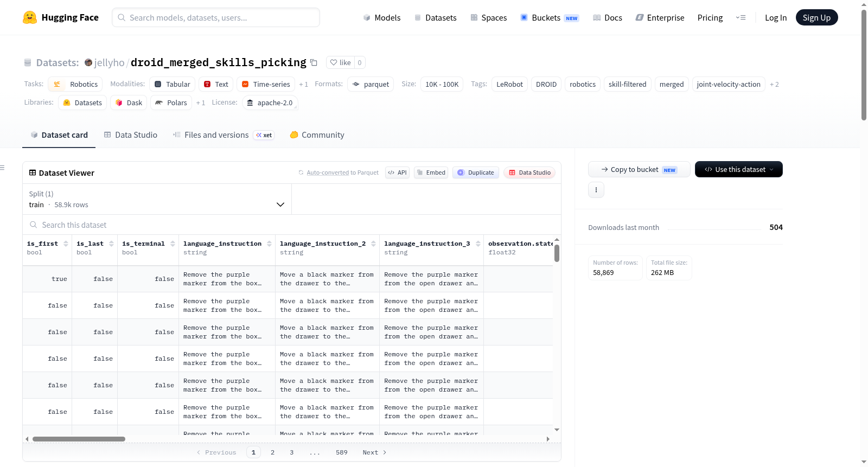
Task: Click the Hugging Face logo
Action: pos(61,17)
